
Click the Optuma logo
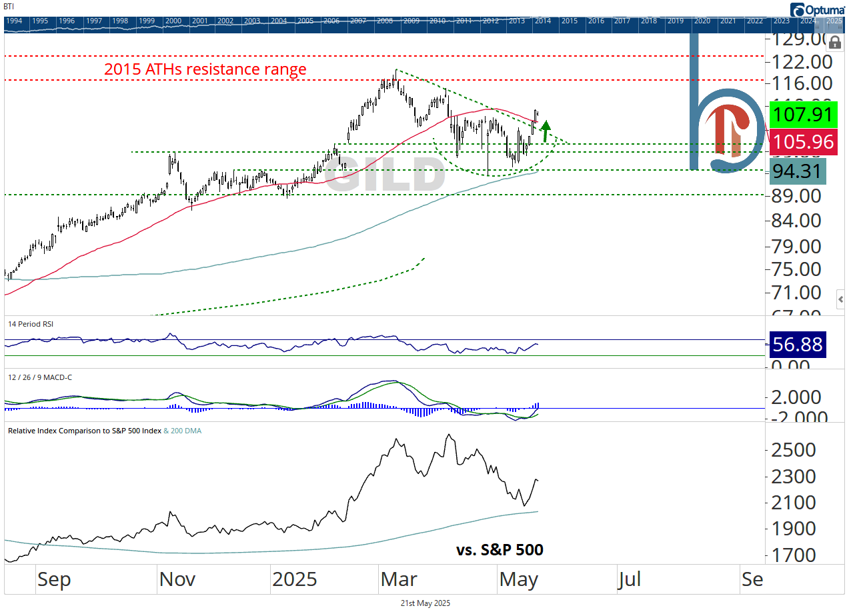(817, 9)
